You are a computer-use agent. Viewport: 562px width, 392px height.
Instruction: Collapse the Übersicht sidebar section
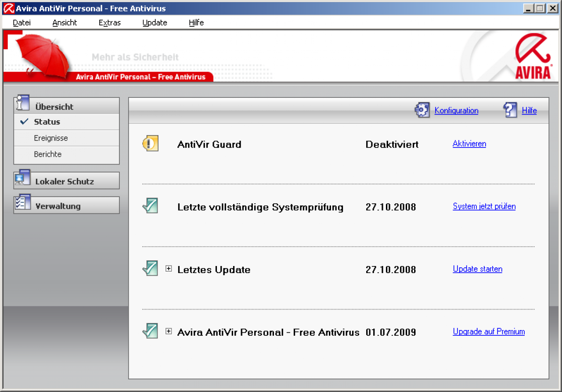(67, 106)
